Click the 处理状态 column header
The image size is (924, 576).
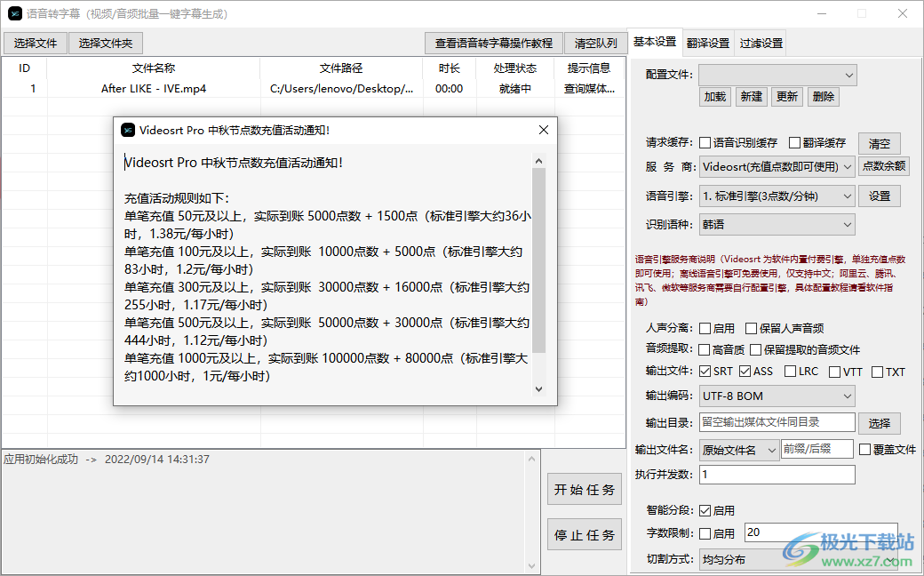coord(515,68)
